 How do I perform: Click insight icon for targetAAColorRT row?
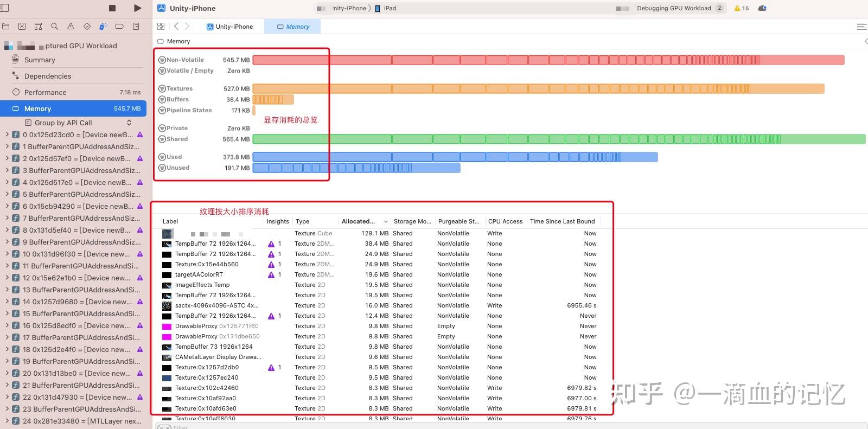[x=271, y=274]
